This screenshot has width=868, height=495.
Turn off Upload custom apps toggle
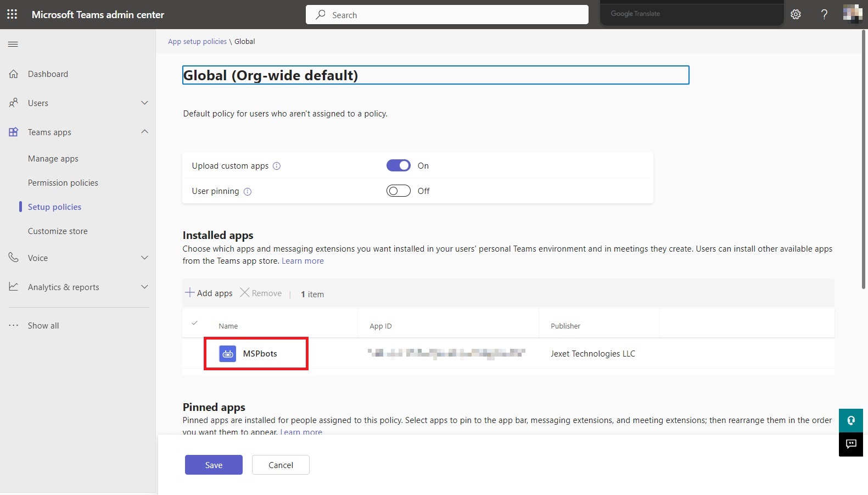pyautogui.click(x=398, y=165)
